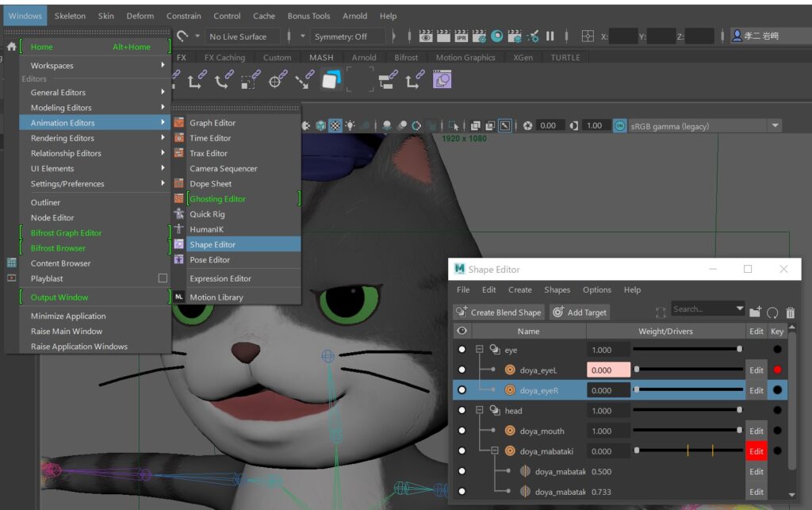This screenshot has height=510, width=812.
Task: Click red Edit button for doya_mabataki
Action: tap(756, 451)
